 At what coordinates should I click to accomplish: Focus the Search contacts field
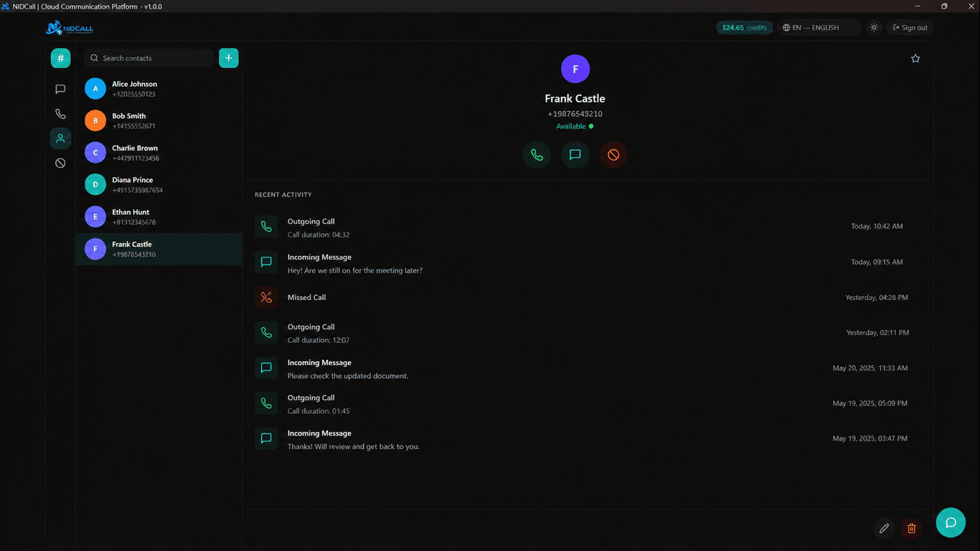coord(149,58)
